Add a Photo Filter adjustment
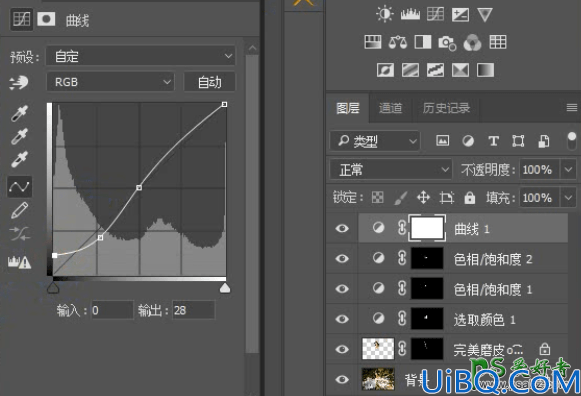 point(447,43)
